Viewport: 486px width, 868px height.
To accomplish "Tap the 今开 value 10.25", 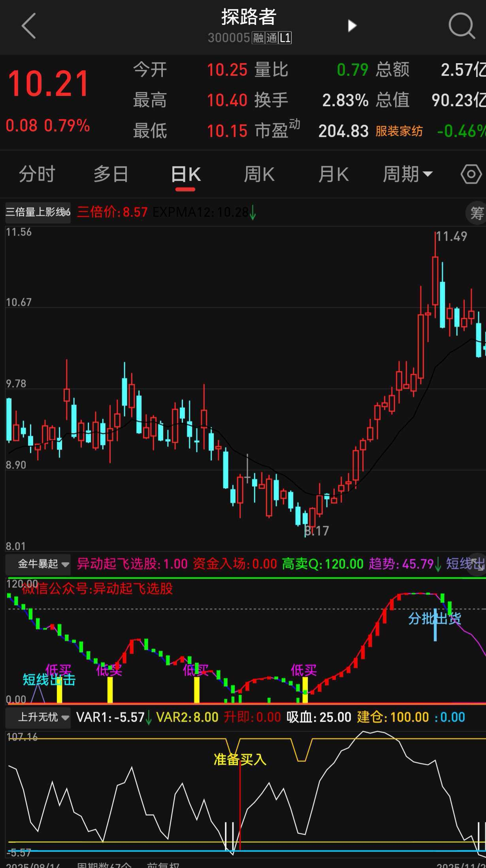I will tap(227, 70).
